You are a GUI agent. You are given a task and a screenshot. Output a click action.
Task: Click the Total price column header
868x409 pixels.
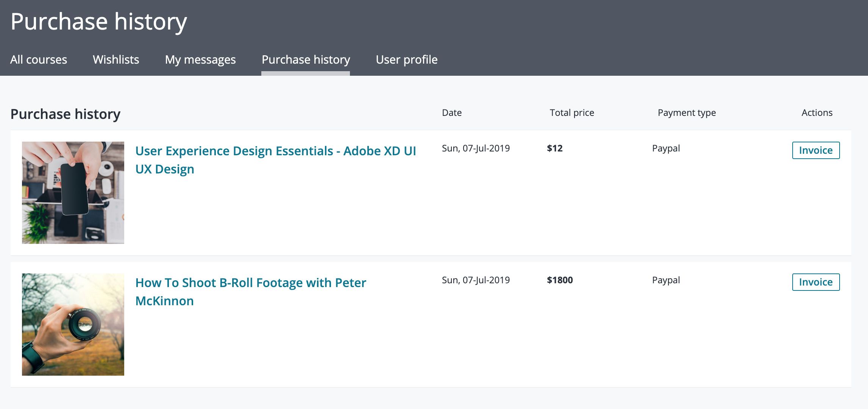(571, 112)
